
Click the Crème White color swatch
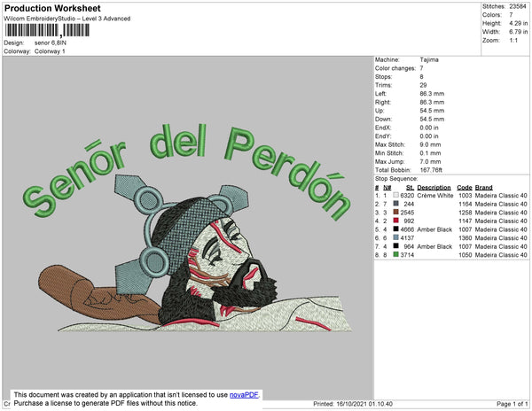[395, 196]
